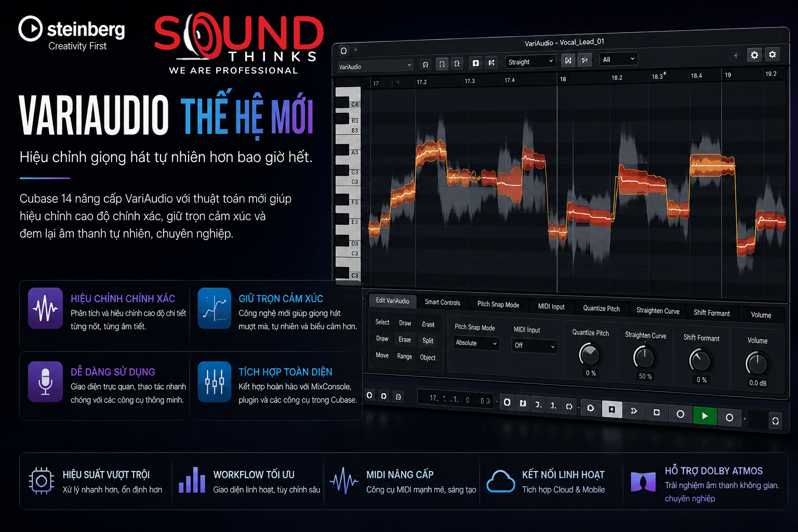The height and width of the screenshot is (532, 798).
Task: Click the 0.0 dB volume value
Action: point(757,383)
